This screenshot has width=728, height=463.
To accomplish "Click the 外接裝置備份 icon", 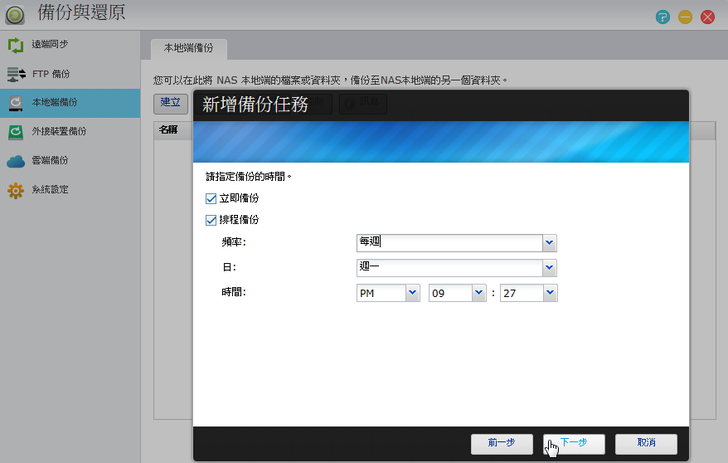I will tap(15, 131).
